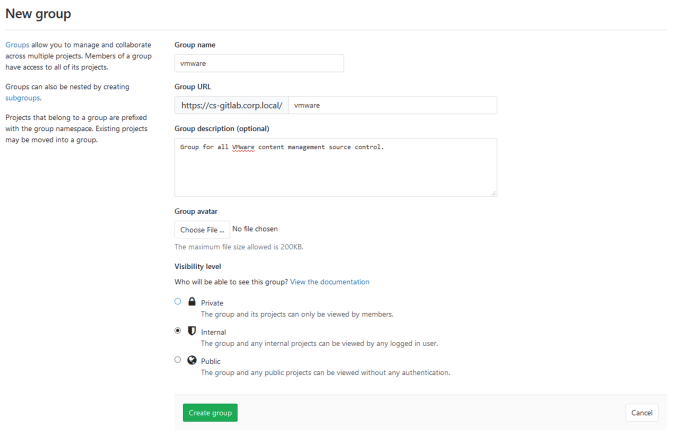Viewport: 675px width, 434px height.
Task: Click the Group description (optional) label
Action: (x=222, y=128)
